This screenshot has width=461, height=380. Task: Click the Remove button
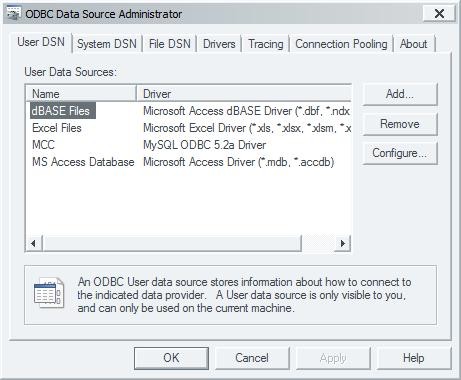click(400, 124)
